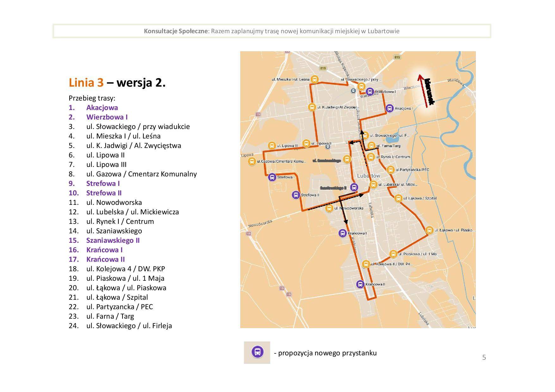Select the ul. Słowackiego/ul. F... stop icon on map
The image size is (555, 392).
pyautogui.click(x=365, y=135)
